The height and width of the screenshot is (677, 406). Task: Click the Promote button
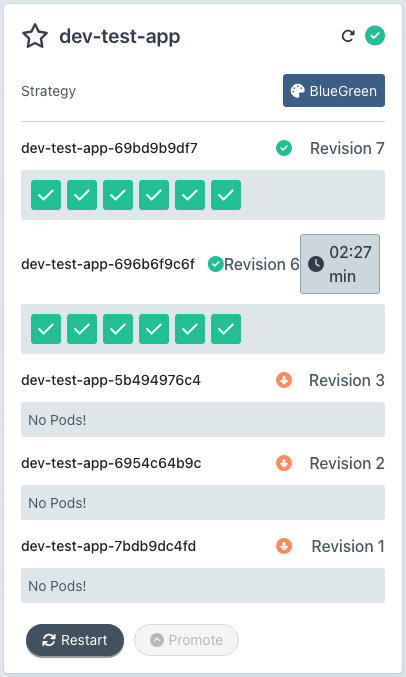point(186,640)
